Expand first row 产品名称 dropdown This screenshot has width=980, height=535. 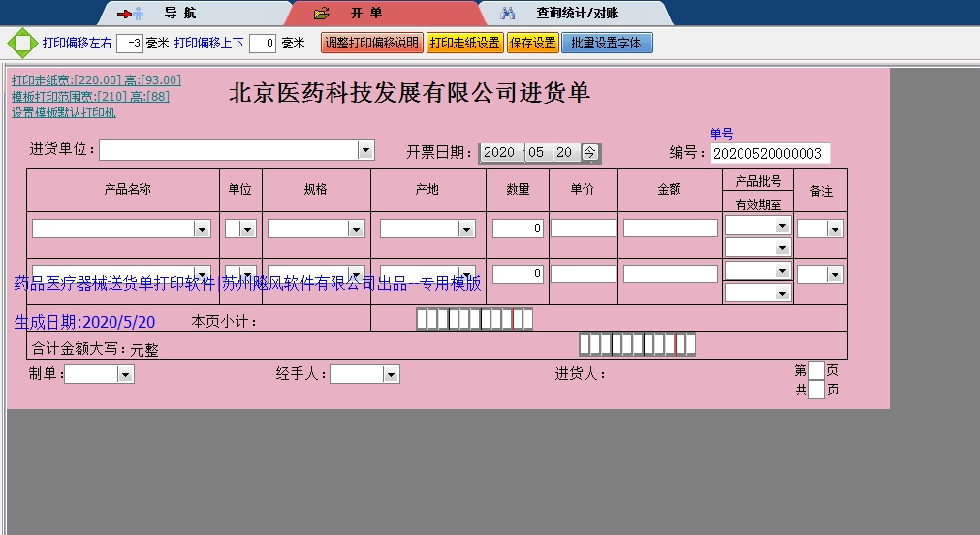[202, 230]
